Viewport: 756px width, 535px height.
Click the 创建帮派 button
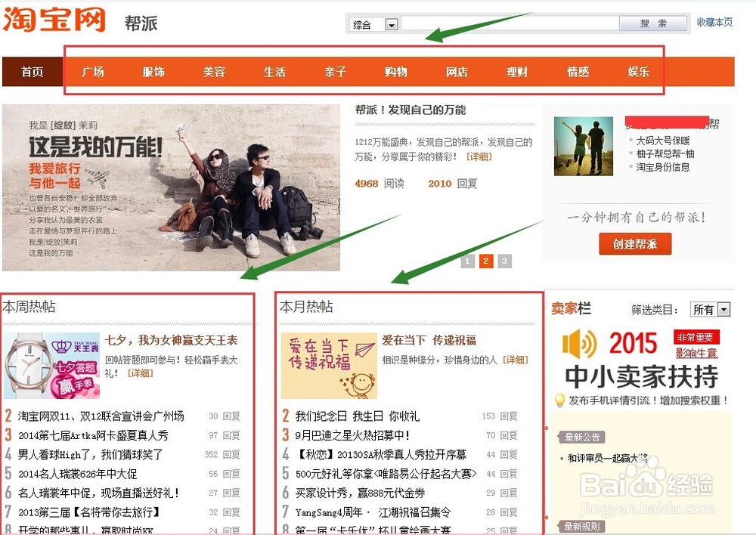pos(635,244)
